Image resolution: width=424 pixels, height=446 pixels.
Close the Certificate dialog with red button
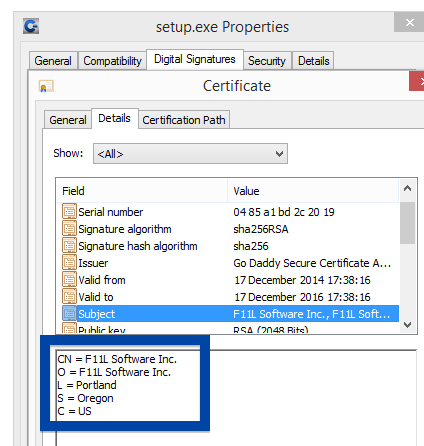click(417, 81)
